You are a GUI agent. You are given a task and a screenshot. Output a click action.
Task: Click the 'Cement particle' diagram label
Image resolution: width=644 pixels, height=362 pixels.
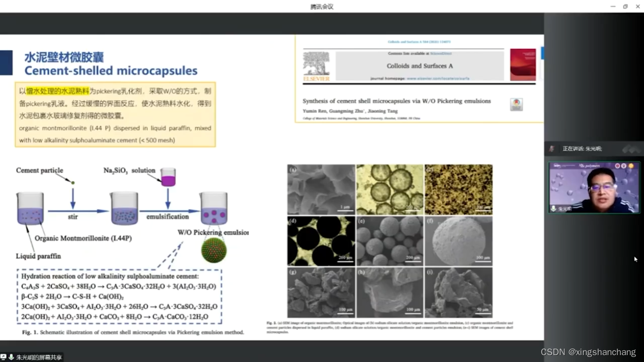[x=39, y=171]
